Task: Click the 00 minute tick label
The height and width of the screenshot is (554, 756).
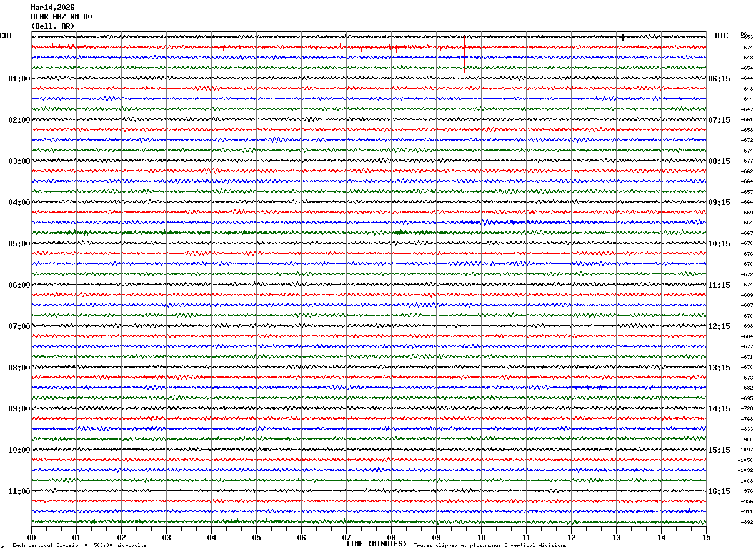Action: [x=31, y=537]
